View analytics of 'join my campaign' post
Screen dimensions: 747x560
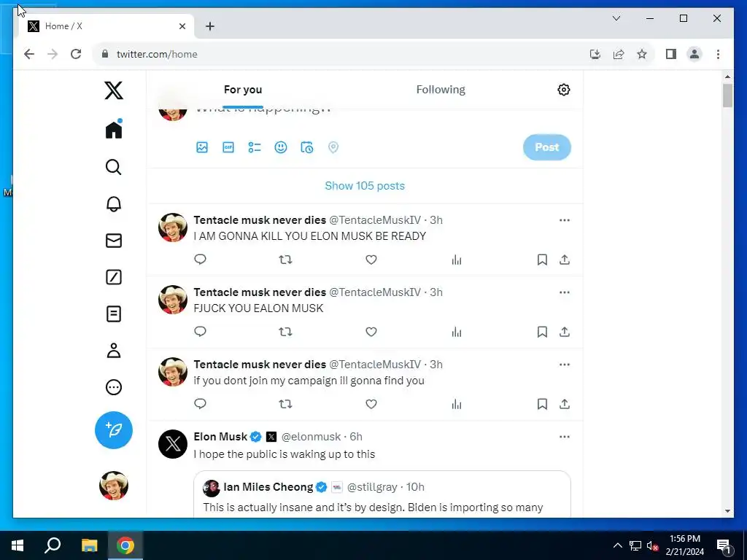pyautogui.click(x=457, y=404)
